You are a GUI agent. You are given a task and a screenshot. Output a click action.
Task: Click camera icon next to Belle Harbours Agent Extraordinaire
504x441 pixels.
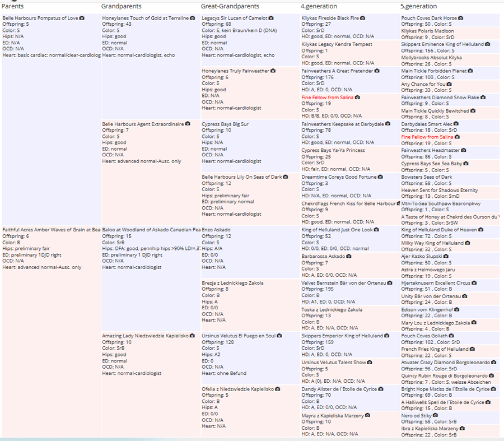[x=188, y=124]
